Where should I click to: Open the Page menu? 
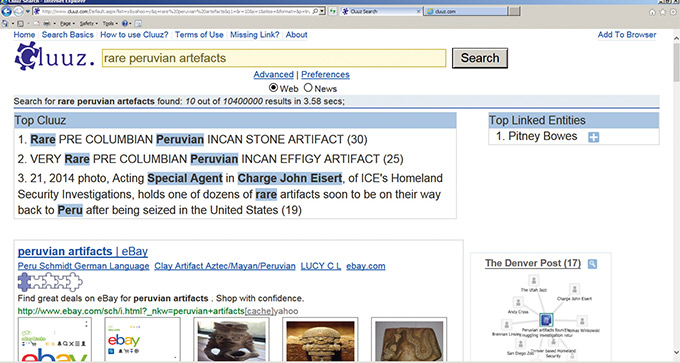coord(67,23)
